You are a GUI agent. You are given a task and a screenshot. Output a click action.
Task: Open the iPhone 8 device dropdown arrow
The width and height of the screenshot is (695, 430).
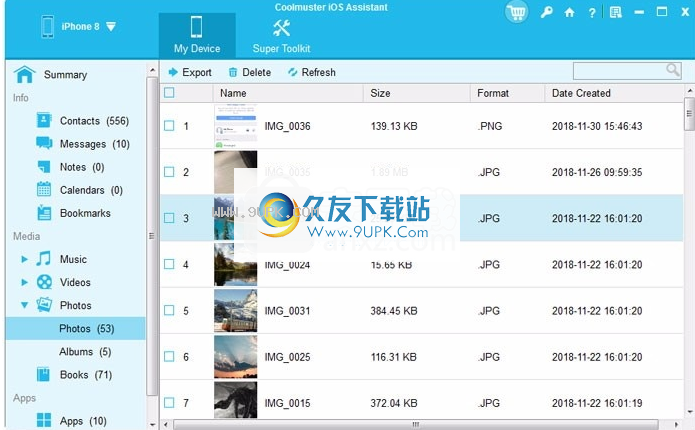(111, 27)
